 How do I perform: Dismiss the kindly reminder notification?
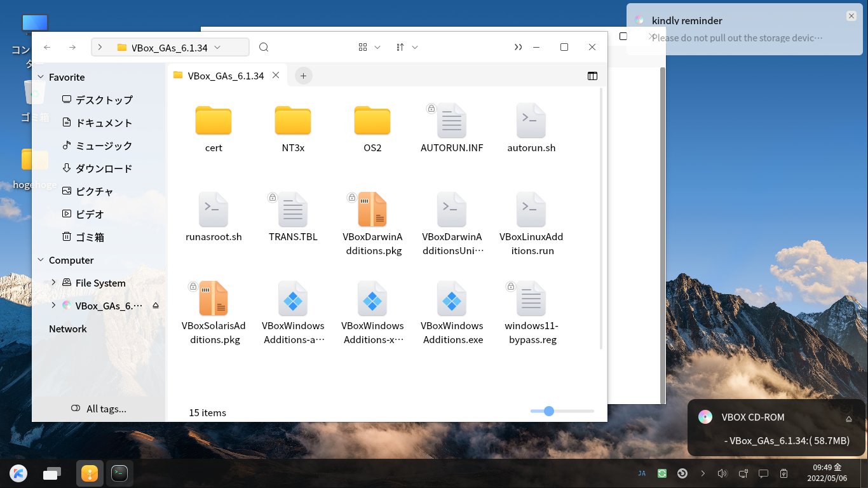click(851, 16)
